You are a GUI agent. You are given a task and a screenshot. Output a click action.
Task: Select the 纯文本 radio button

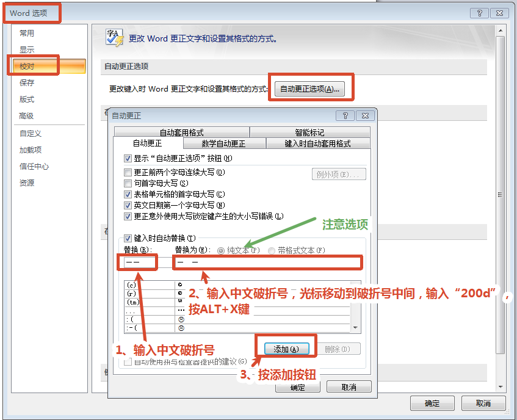click(221, 251)
